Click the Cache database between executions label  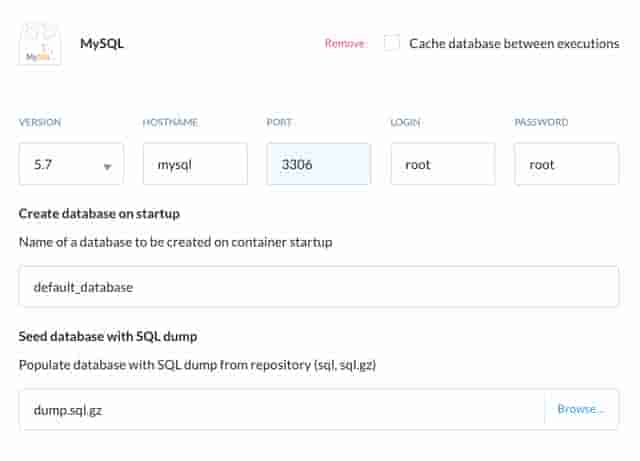[x=514, y=44]
